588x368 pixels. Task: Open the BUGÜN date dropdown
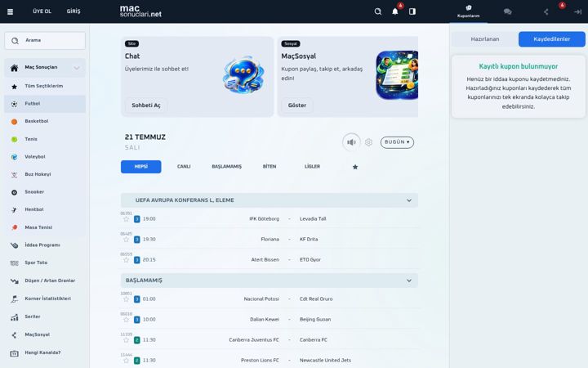(x=397, y=142)
